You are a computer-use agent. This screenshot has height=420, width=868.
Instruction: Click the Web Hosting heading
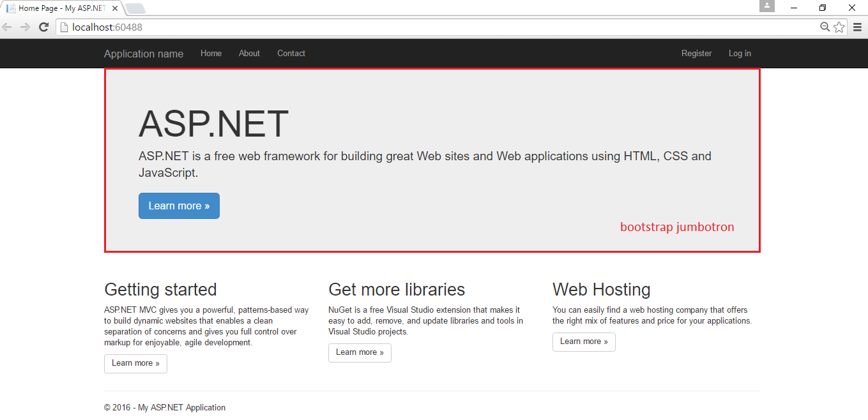(x=602, y=289)
